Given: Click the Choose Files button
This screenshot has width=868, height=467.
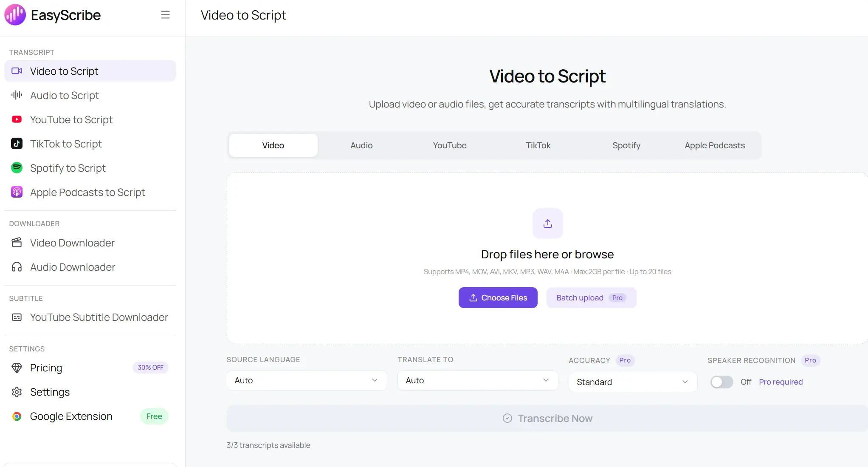Looking at the screenshot, I should [498, 298].
